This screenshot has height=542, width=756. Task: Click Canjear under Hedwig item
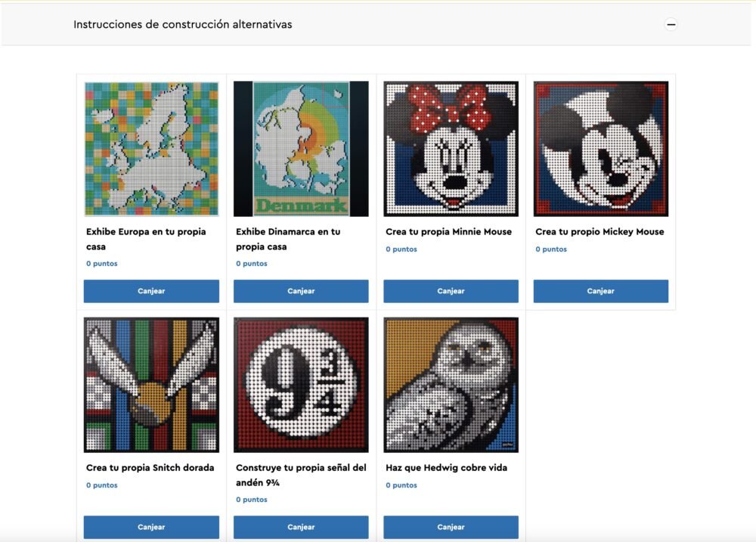coord(451,527)
